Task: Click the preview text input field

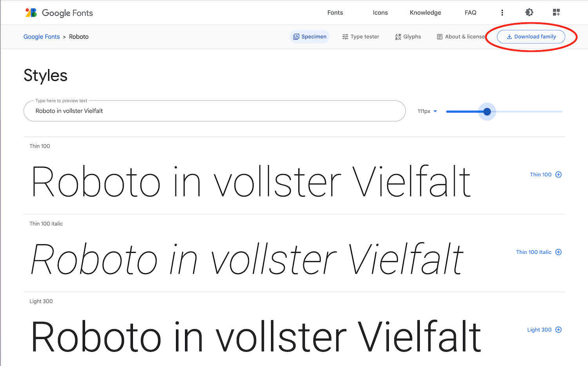Action: 214,111
